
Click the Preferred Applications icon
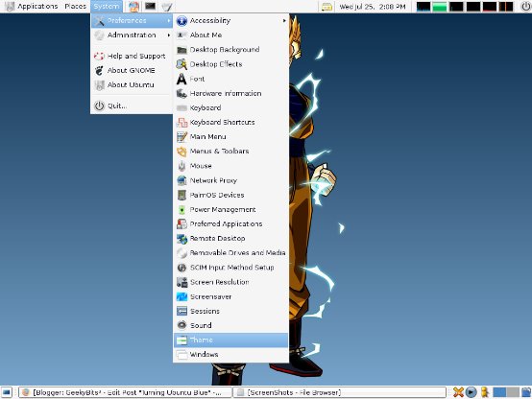coord(181,224)
